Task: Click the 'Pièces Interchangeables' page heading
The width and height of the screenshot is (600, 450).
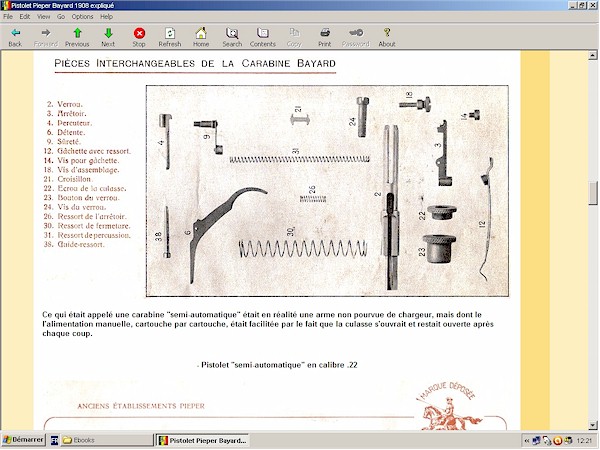Action: coord(195,63)
